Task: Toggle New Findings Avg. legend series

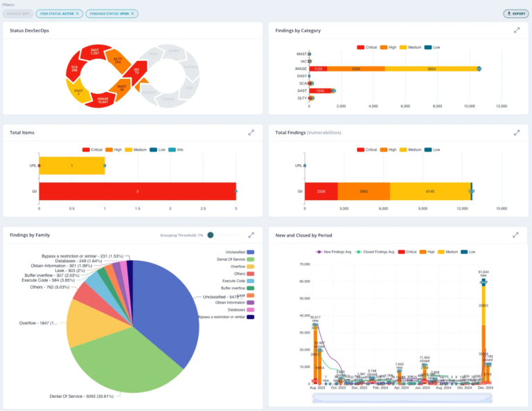Action: coord(334,252)
